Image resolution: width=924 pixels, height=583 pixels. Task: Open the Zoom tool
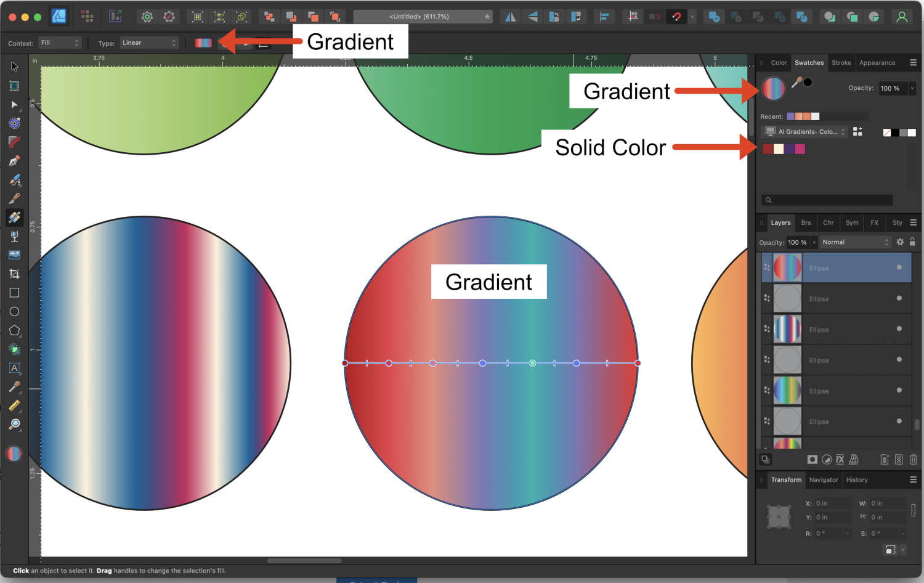click(x=14, y=424)
